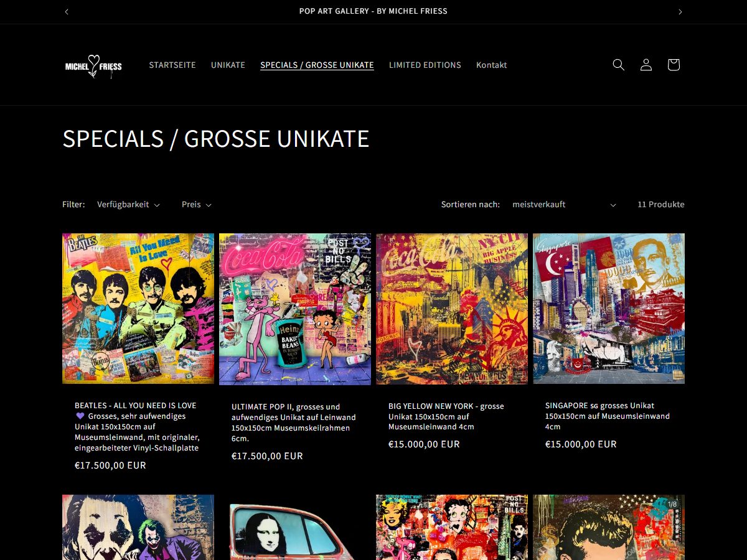Click €15.000,00 EUR price under Big Yellow New York

pyautogui.click(x=424, y=444)
